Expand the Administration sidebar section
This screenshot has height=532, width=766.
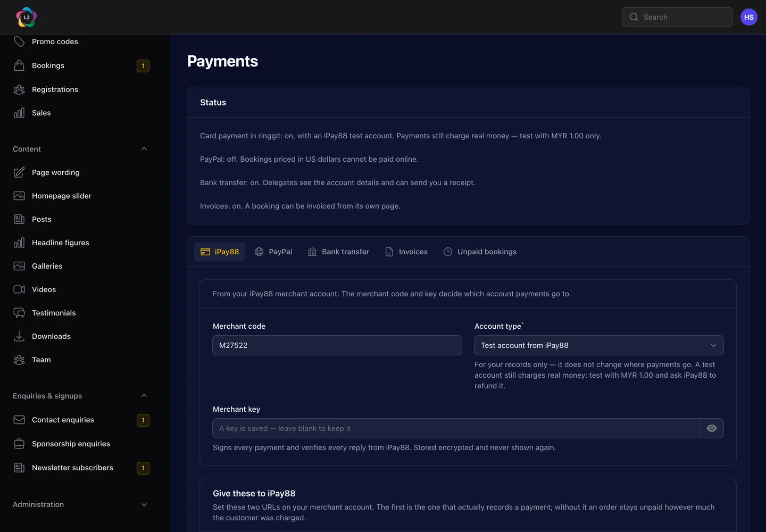click(x=144, y=504)
